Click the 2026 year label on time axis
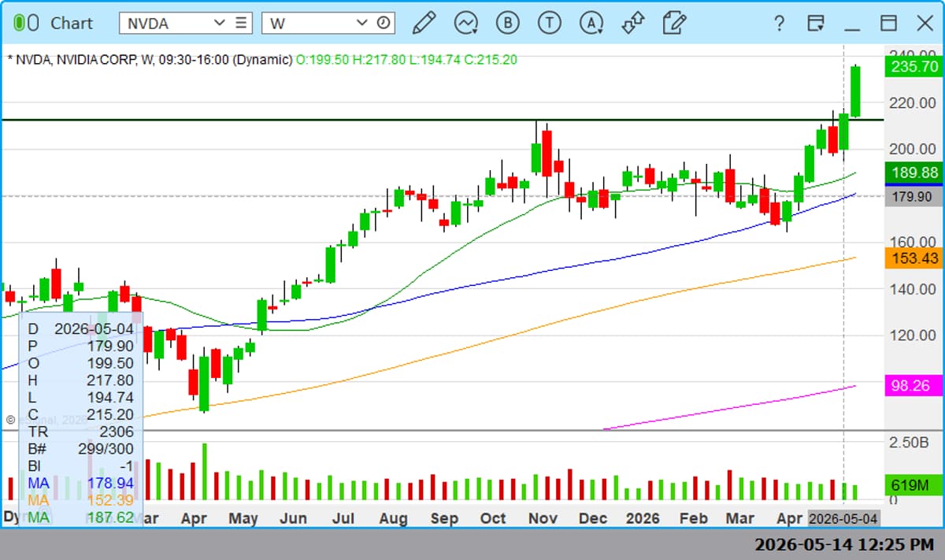The image size is (945, 560). click(x=642, y=518)
